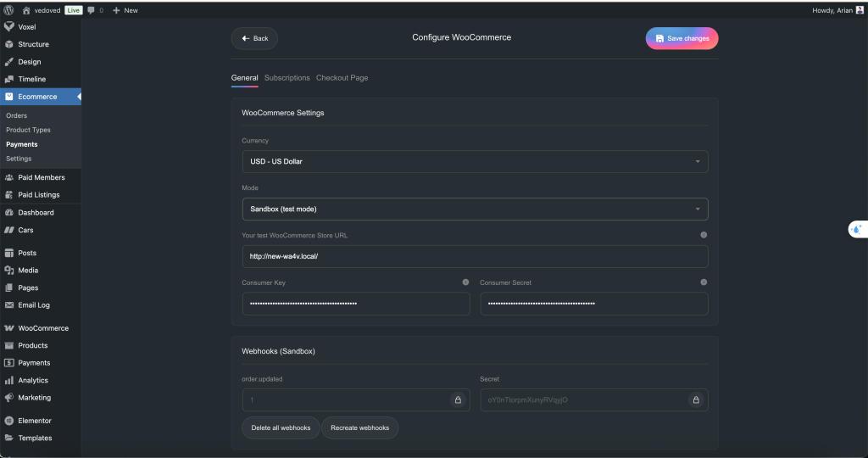Viewport: 868px width, 458px height.
Task: Click the Save changes button
Action: (x=682, y=38)
